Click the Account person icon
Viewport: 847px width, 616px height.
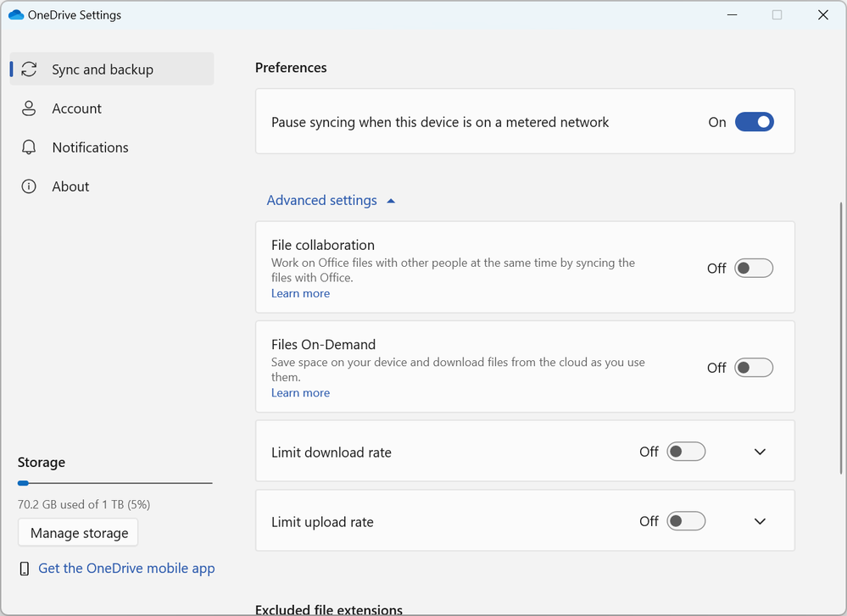(29, 108)
